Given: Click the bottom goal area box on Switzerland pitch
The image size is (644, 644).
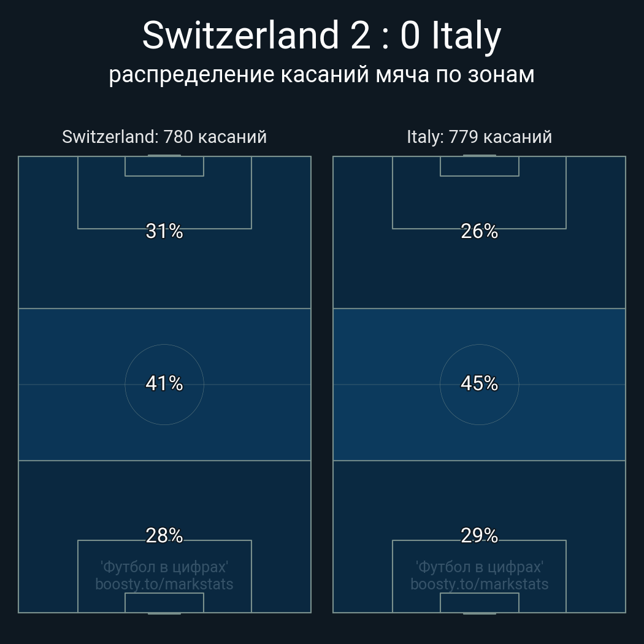Looking at the screenshot, I should (x=164, y=602).
